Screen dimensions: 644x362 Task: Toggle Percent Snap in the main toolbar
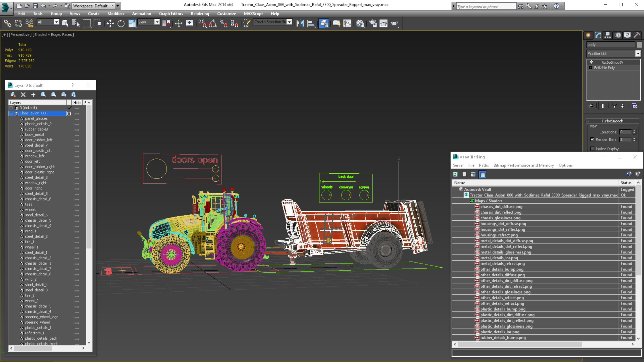tap(224, 23)
